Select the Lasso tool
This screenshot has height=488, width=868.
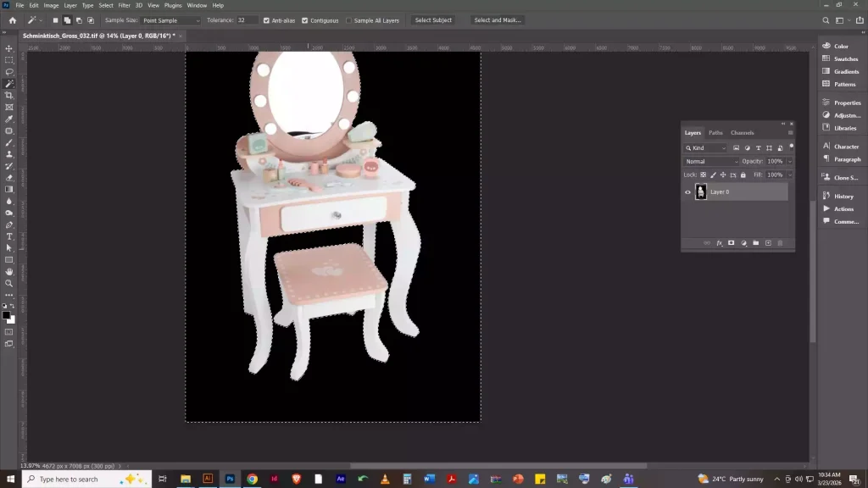9,72
